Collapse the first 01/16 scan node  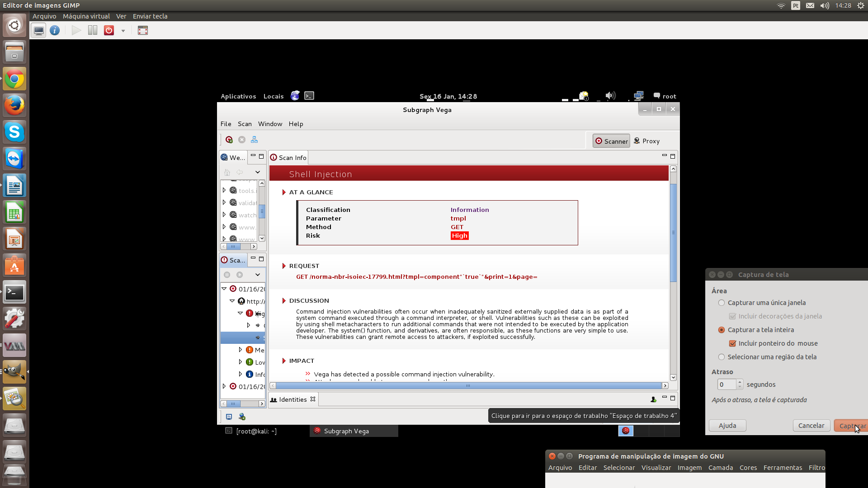224,289
